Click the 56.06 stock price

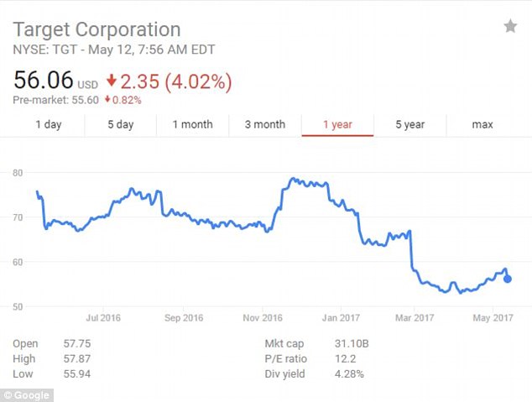pos(43,81)
